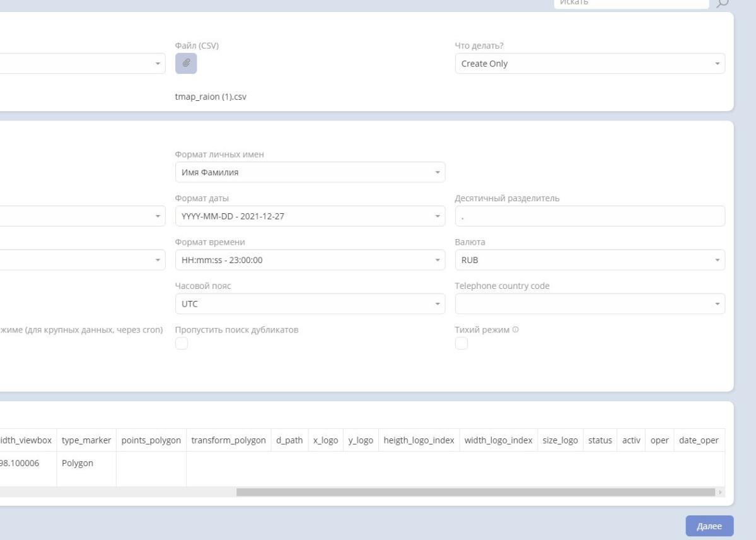Viewport: 756px width, 540px height.
Task: Click the info icon beside Тихий режим
Action: click(x=516, y=330)
